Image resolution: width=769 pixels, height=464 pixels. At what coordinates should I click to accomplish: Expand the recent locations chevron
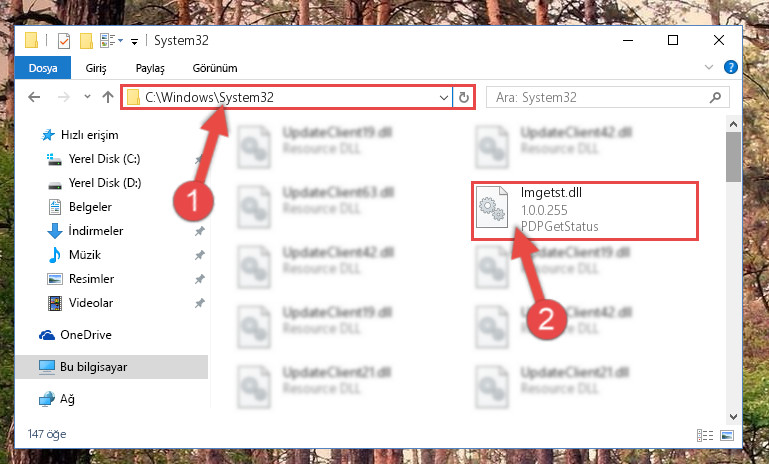[87, 97]
